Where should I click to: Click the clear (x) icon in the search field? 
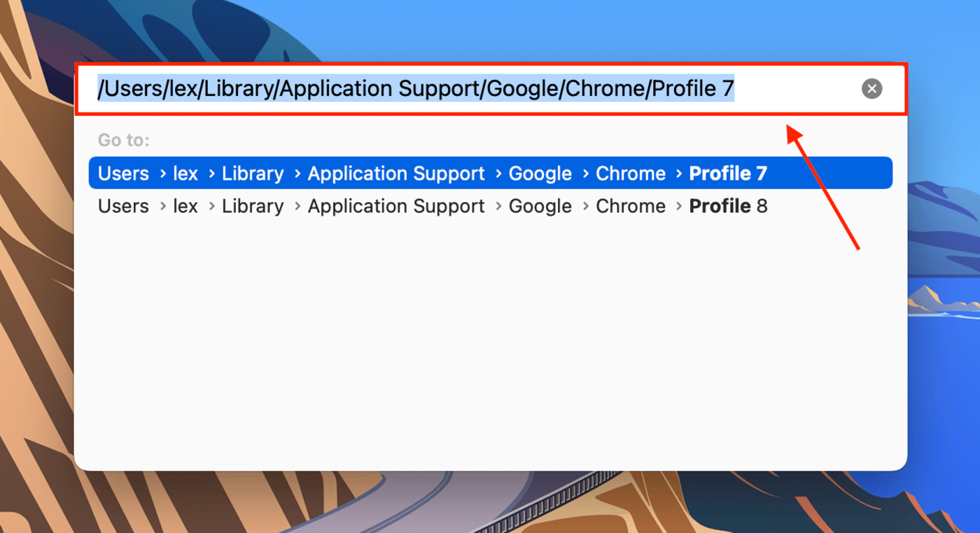[871, 88]
